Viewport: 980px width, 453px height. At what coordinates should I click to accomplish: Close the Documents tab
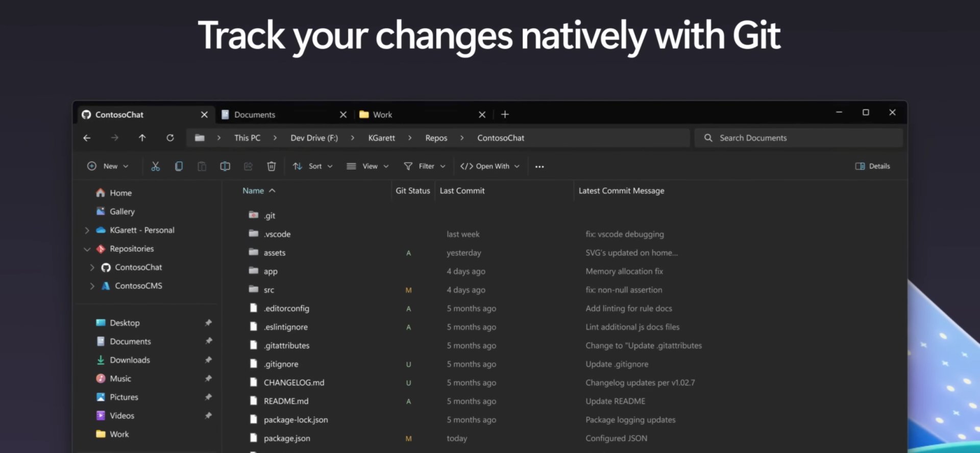tap(343, 114)
